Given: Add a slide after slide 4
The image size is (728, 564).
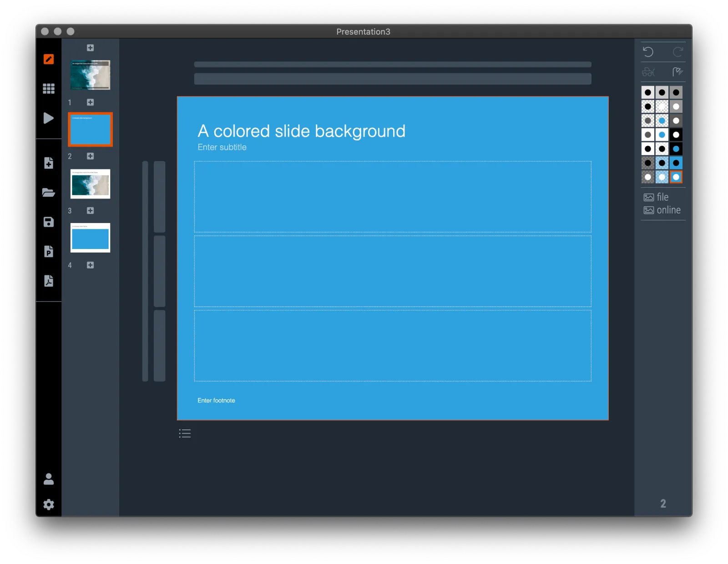Looking at the screenshot, I should pyautogui.click(x=90, y=265).
